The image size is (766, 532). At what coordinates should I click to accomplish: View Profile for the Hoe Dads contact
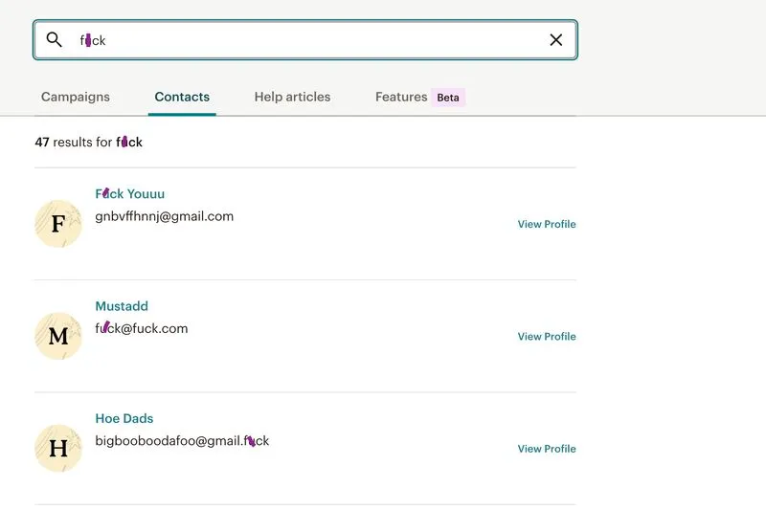[x=547, y=449]
